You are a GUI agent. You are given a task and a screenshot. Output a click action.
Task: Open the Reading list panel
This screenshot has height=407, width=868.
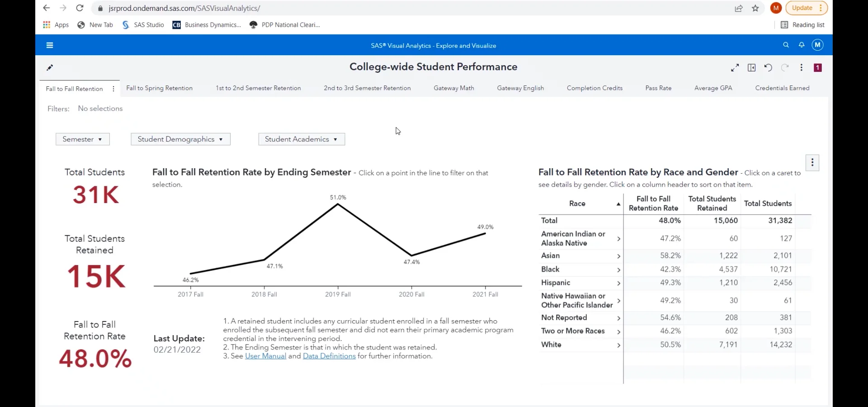pyautogui.click(x=803, y=25)
